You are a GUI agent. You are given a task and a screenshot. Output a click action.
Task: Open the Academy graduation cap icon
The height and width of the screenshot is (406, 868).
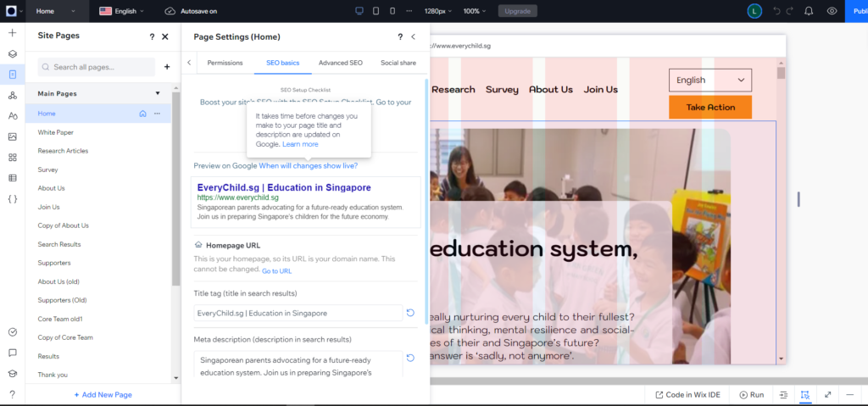[12, 373]
